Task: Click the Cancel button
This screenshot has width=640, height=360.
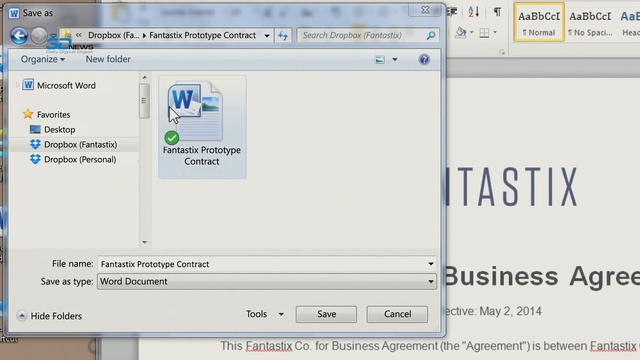Action: tap(397, 314)
